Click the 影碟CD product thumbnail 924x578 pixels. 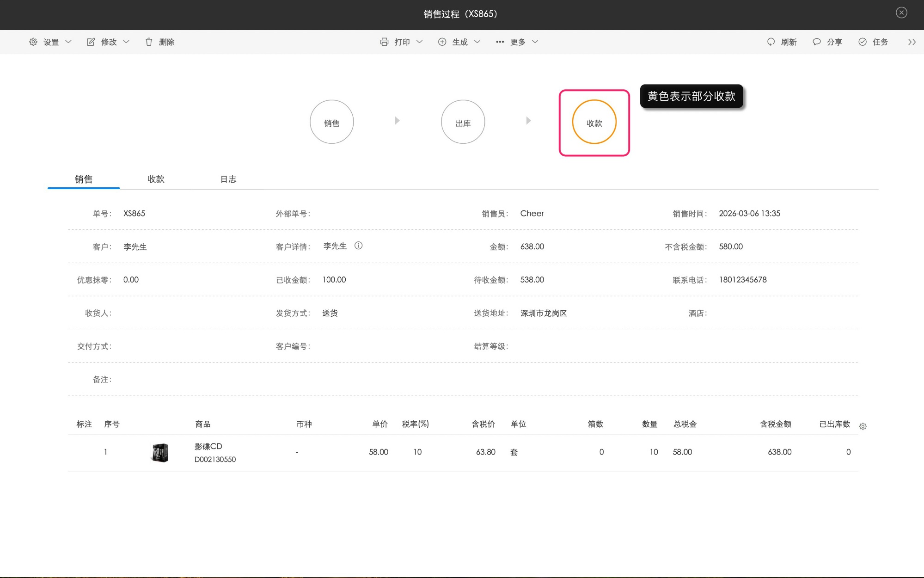point(160,452)
